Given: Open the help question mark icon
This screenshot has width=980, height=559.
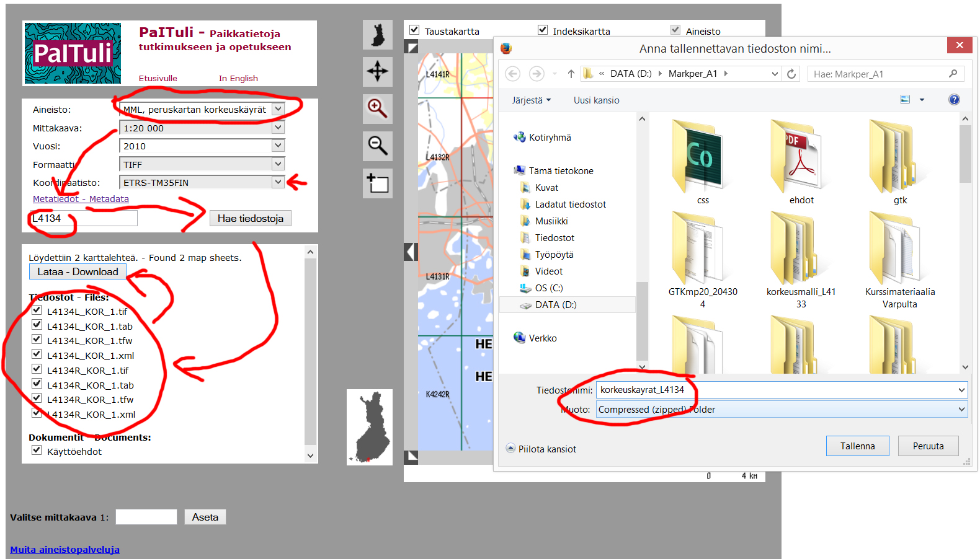Looking at the screenshot, I should (955, 100).
